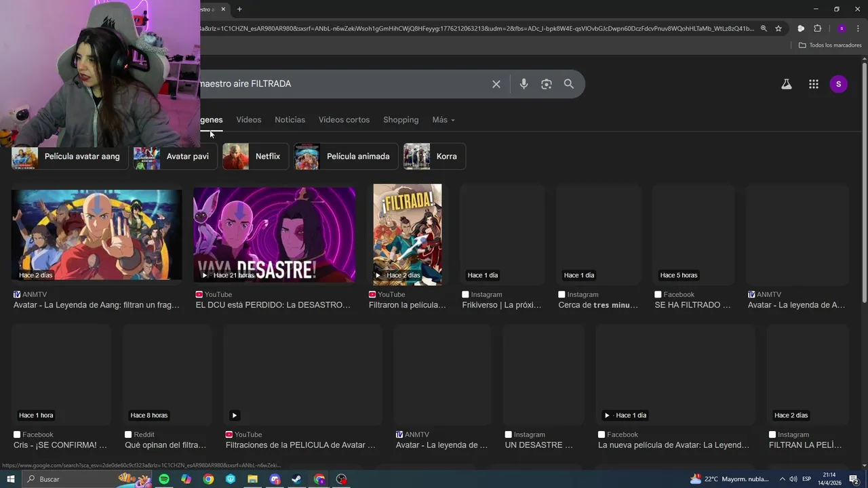Open the '¡FILTRADA!' poster thumbnail
868x488 pixels.
(x=407, y=235)
